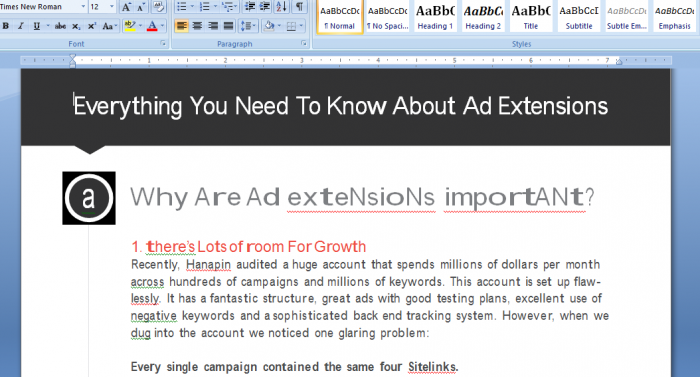This screenshot has width=700, height=377.
Task: Click the document title text
Action: point(341,106)
